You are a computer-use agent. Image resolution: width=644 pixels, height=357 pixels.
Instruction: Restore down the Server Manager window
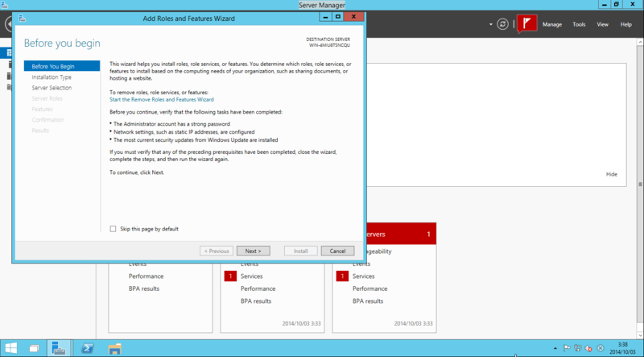pos(616,4)
